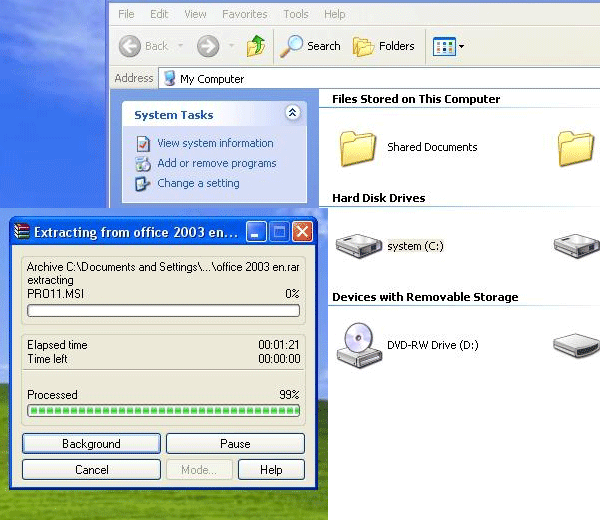The height and width of the screenshot is (520, 600).
Task: Open Search with the magnifier icon
Action: pyautogui.click(x=291, y=46)
